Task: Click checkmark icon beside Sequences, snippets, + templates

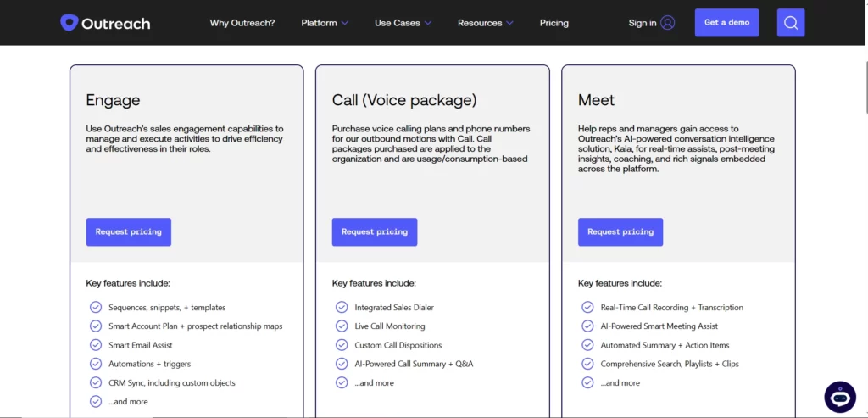Action: [96, 307]
